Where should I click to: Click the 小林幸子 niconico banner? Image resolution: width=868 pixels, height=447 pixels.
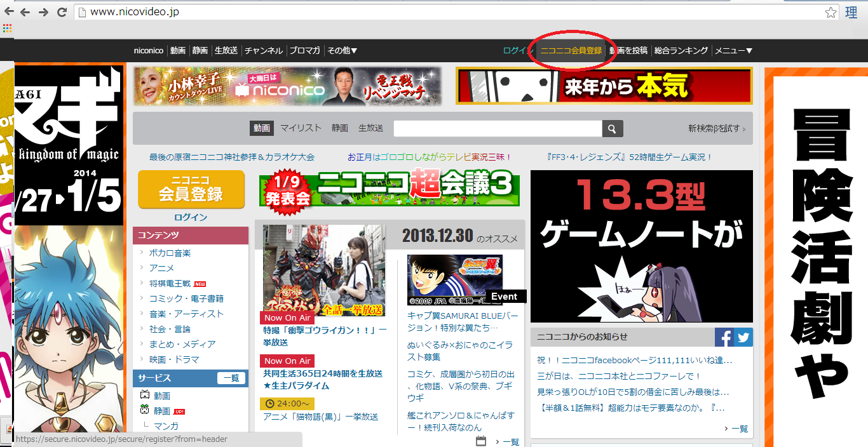click(288, 86)
